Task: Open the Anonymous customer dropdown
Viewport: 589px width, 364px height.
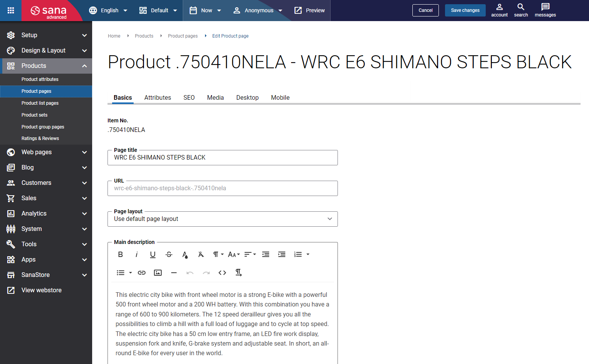Action: click(x=258, y=10)
